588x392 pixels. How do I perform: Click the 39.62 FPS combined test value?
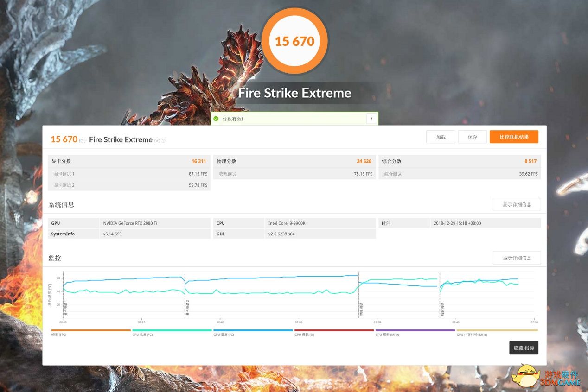[529, 174]
